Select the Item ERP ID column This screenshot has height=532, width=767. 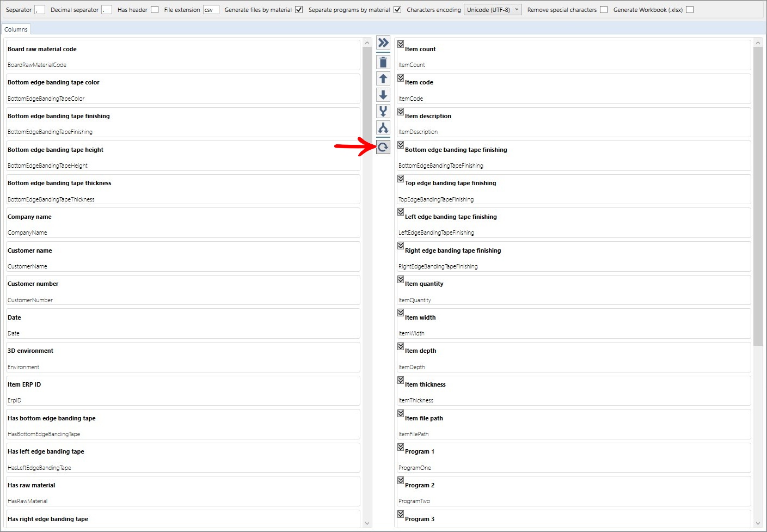click(x=183, y=391)
